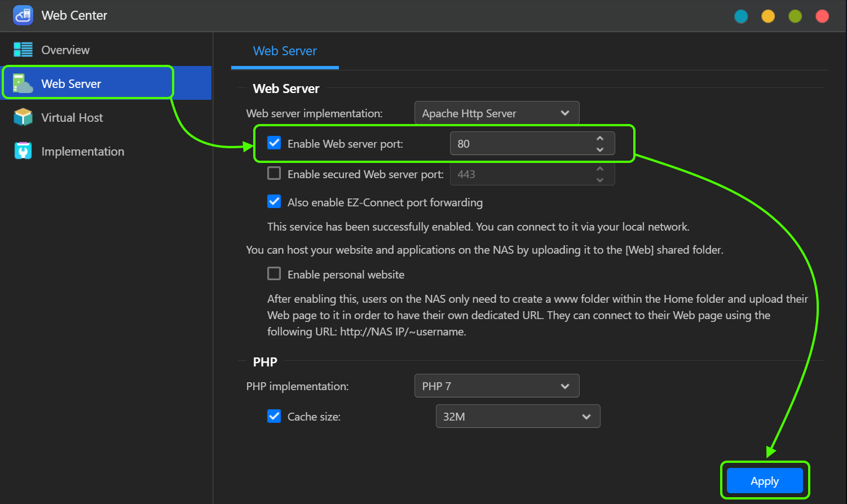Open the PHP implementation dropdown
The image size is (847, 504).
point(497,386)
